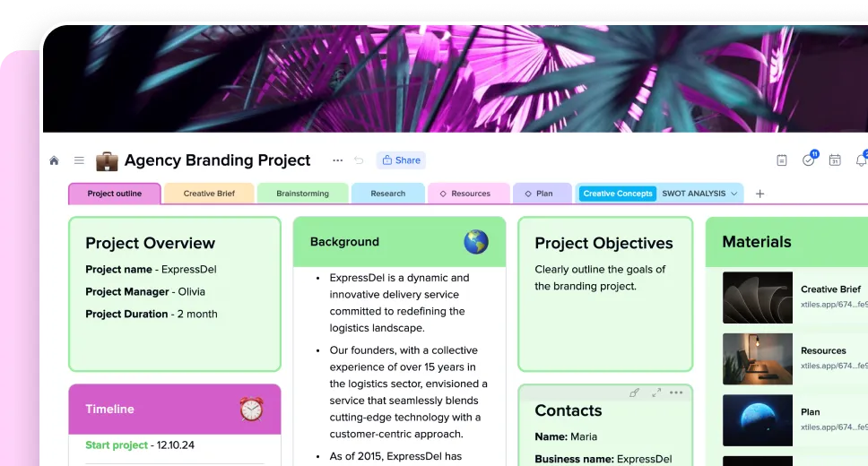Screen dimensions: 868x466
Task: Click the Contacts heading
Action: (x=568, y=410)
